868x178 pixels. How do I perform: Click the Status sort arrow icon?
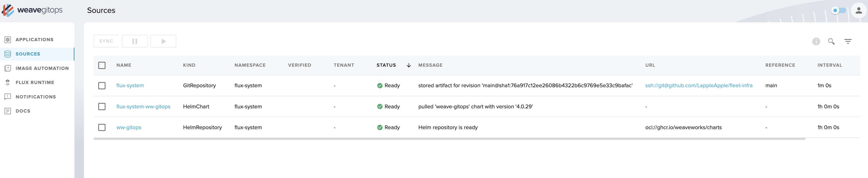click(409, 65)
